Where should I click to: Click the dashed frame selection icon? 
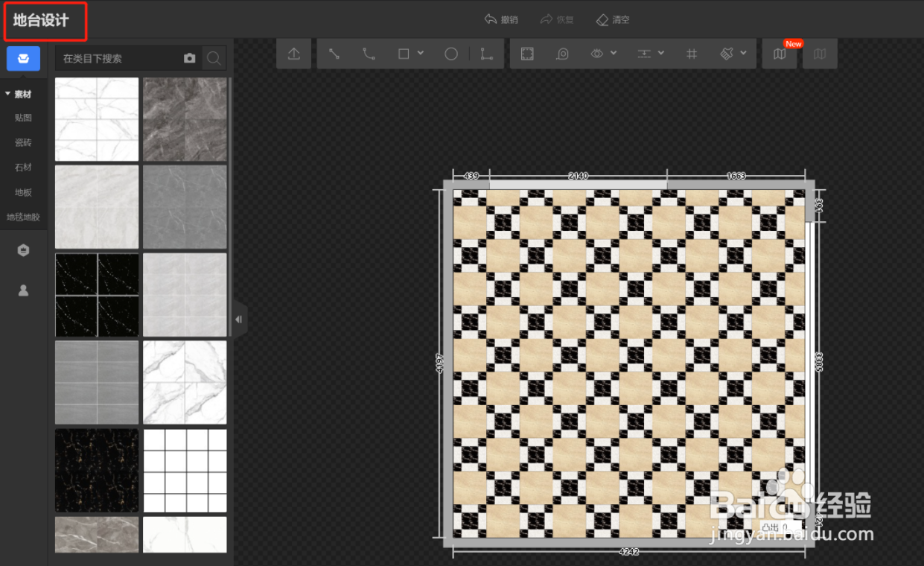tap(527, 54)
